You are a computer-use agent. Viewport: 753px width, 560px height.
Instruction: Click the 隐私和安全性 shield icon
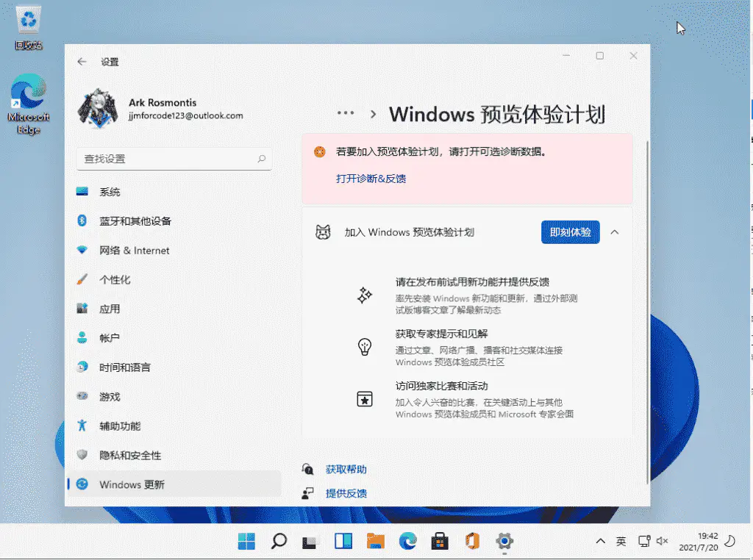point(82,455)
